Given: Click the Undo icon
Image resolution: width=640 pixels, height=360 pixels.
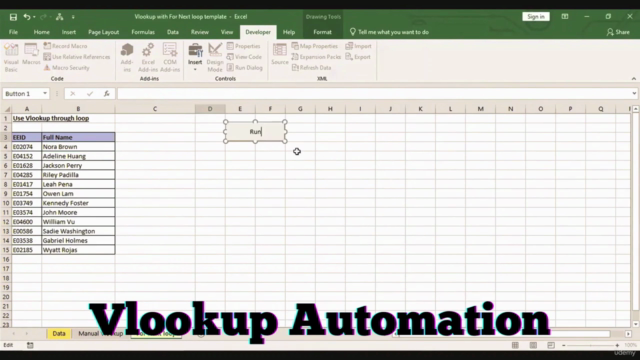Looking at the screenshot, I should [27, 17].
